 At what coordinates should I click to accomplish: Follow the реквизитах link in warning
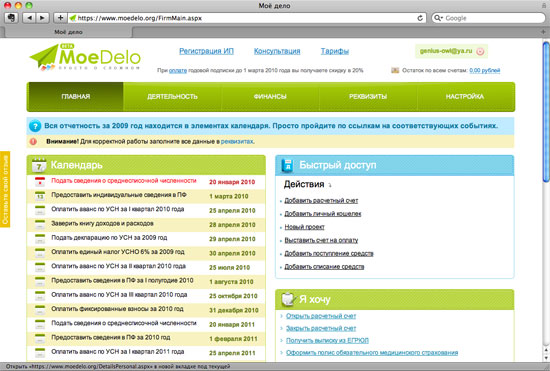pyautogui.click(x=237, y=142)
